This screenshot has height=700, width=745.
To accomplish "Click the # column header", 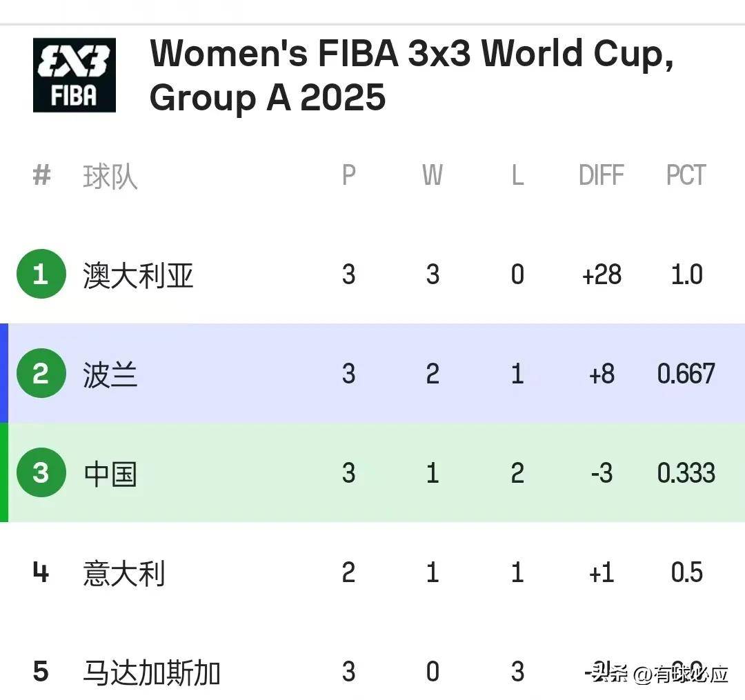I will pos(41,174).
